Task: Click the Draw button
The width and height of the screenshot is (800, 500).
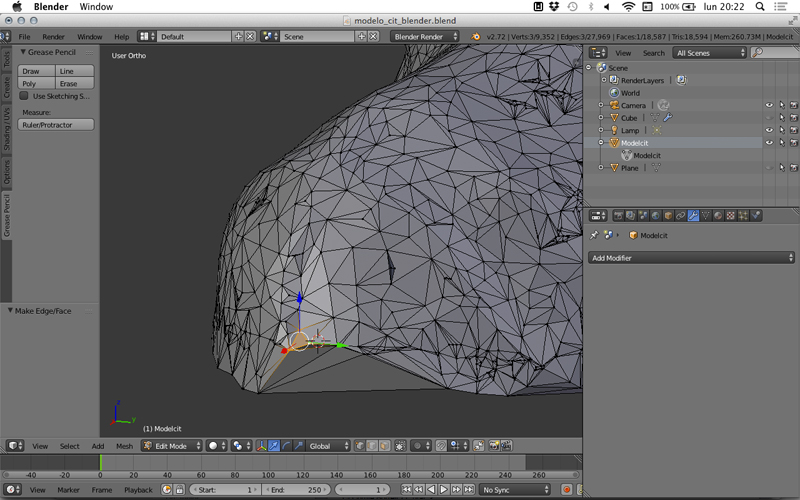Action: pos(36,71)
